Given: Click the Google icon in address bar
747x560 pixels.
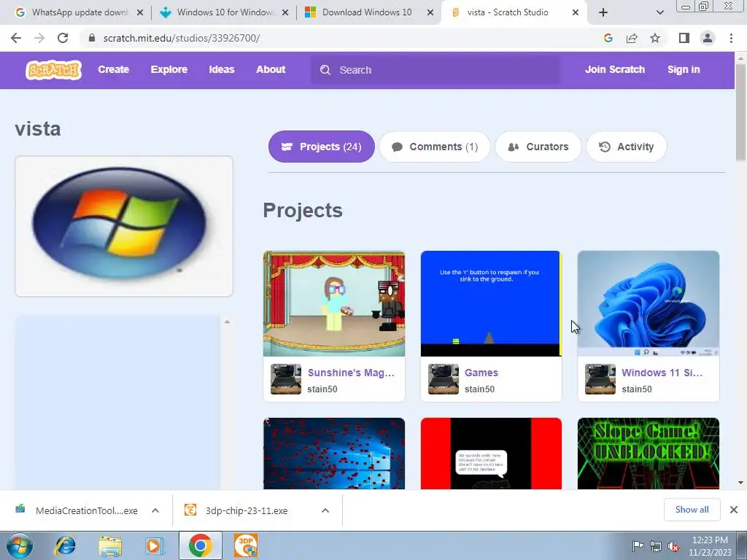Looking at the screenshot, I should pyautogui.click(x=608, y=38).
